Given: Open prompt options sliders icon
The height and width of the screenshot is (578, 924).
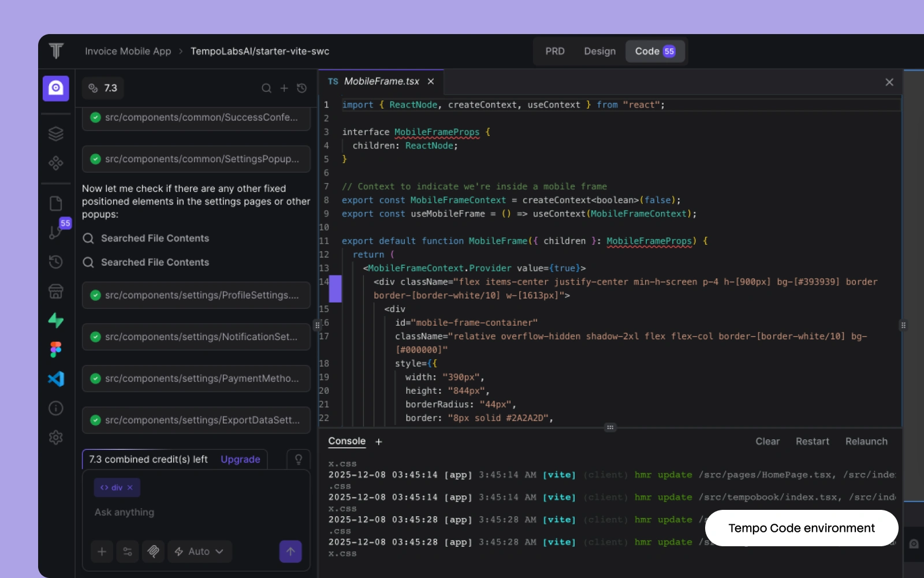Looking at the screenshot, I should pos(128,551).
